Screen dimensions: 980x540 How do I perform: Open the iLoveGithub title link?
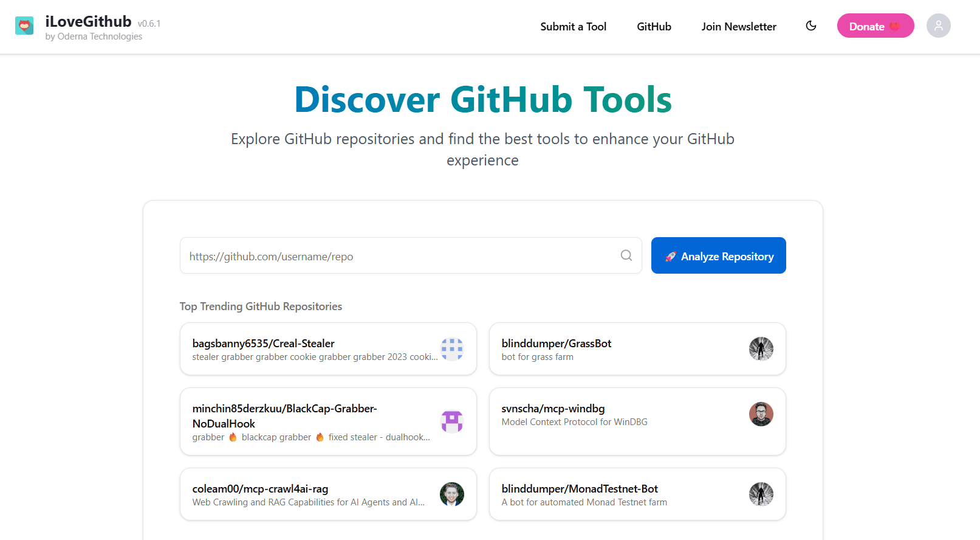pos(88,21)
